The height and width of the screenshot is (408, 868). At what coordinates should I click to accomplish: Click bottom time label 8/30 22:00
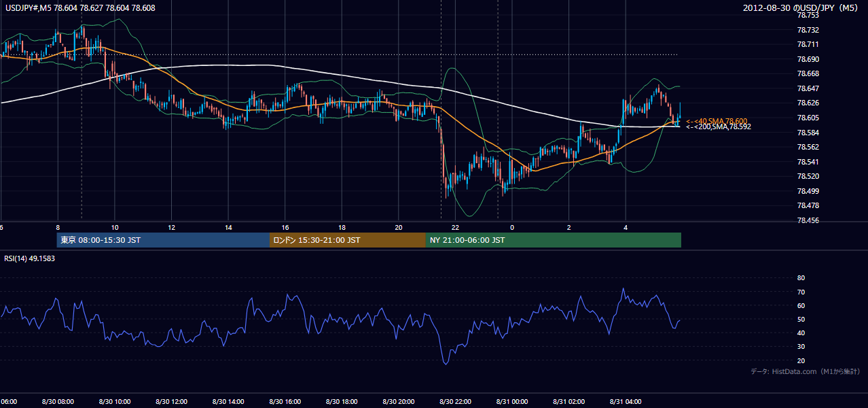pyautogui.click(x=455, y=402)
